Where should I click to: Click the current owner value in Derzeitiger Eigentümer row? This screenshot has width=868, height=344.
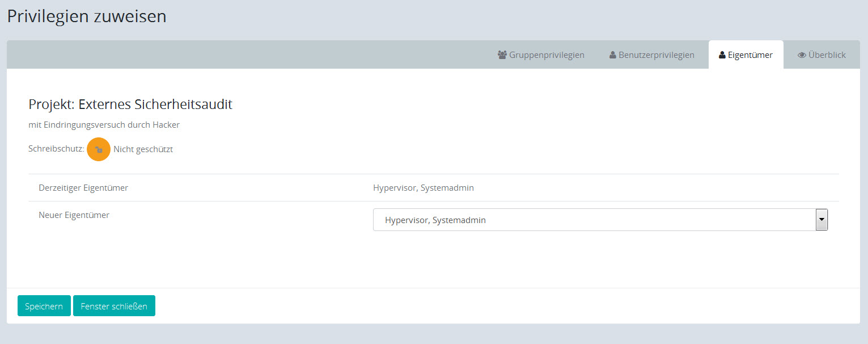pyautogui.click(x=423, y=187)
